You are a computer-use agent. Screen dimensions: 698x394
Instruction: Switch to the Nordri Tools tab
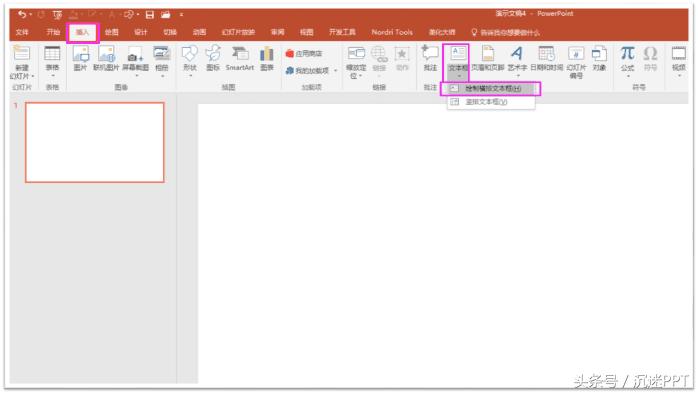[392, 32]
